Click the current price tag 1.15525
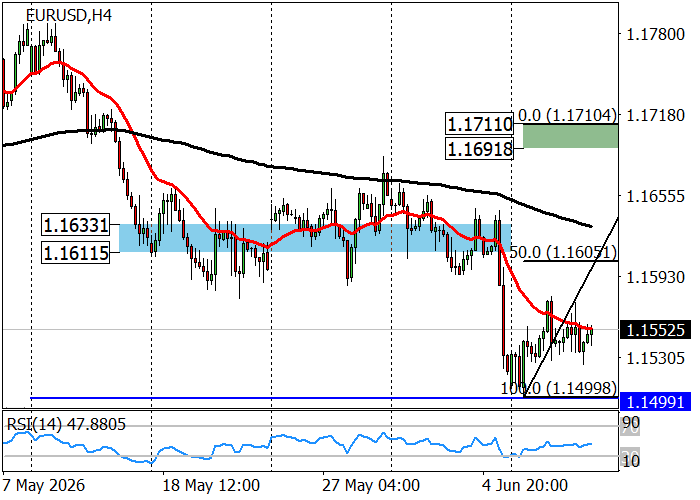Screen dimensions: 700x500 655,330
